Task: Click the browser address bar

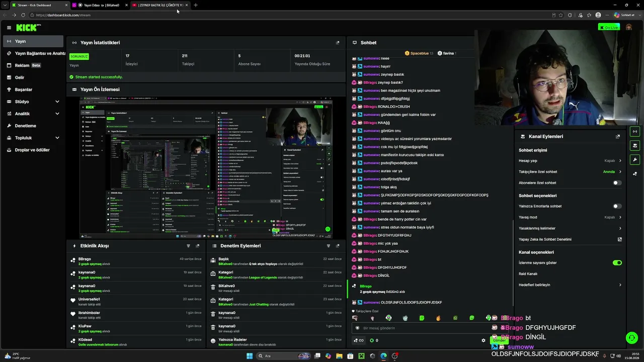Action: pyautogui.click(x=292, y=15)
